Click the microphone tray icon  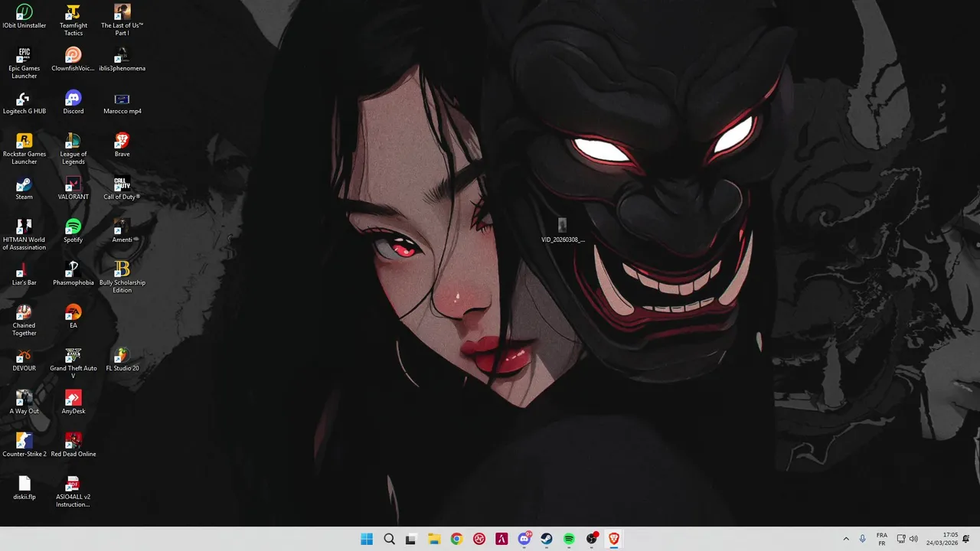[863, 539]
